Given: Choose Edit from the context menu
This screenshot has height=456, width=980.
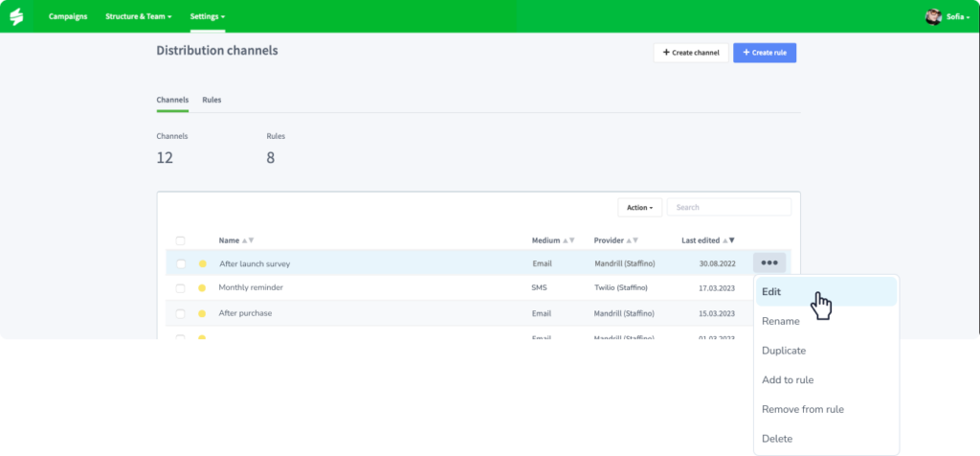Looking at the screenshot, I should (826, 292).
